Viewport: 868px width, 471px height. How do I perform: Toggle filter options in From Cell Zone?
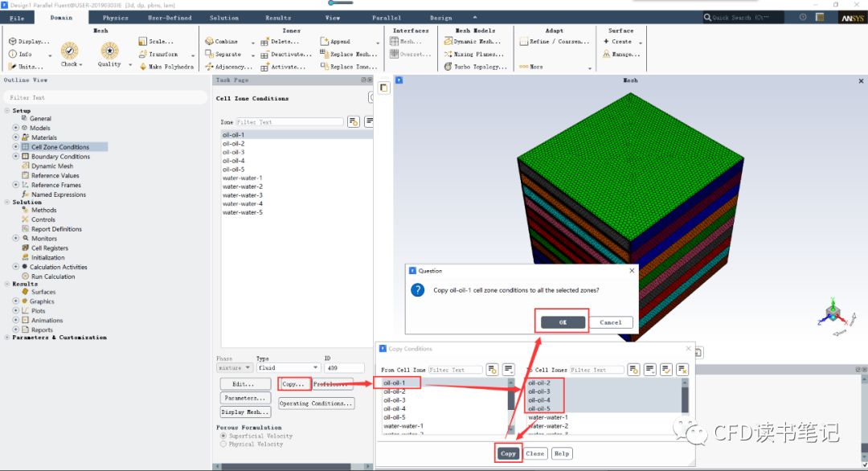[x=492, y=370]
